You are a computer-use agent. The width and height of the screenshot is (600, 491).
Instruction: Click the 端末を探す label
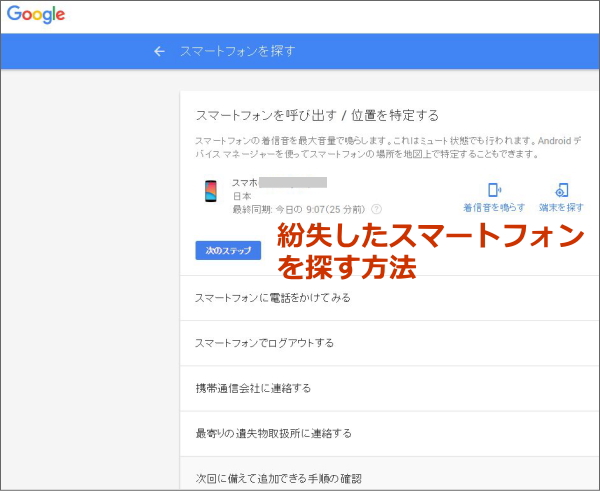(562, 208)
